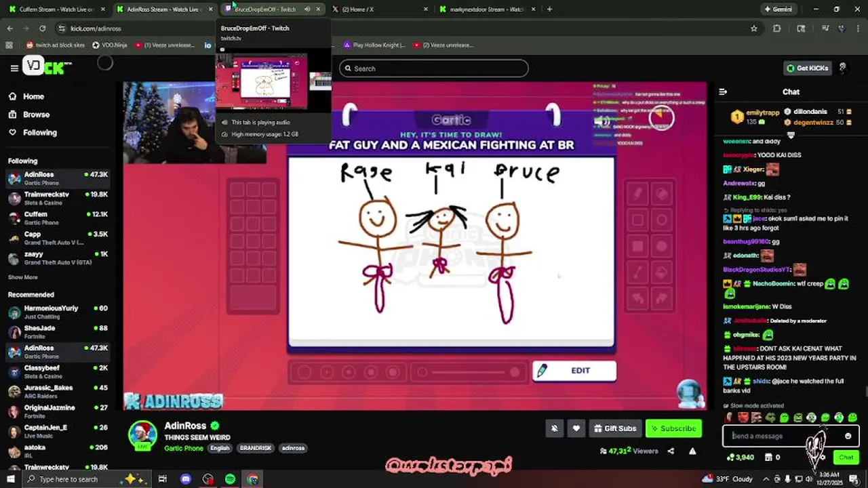This screenshot has width=868, height=488.
Task: Mute the stream using the player volume icon
Action: click(x=601, y=121)
